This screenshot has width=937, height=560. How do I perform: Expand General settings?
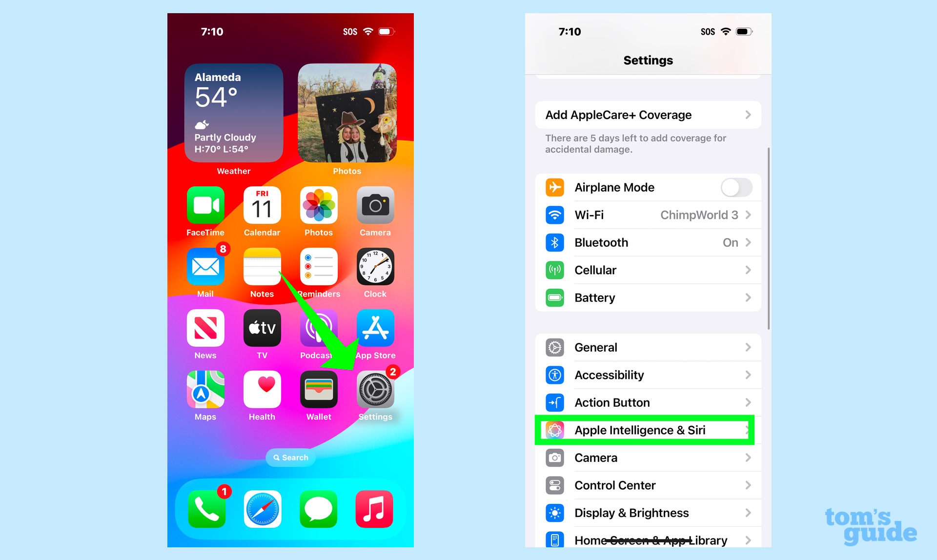646,345
